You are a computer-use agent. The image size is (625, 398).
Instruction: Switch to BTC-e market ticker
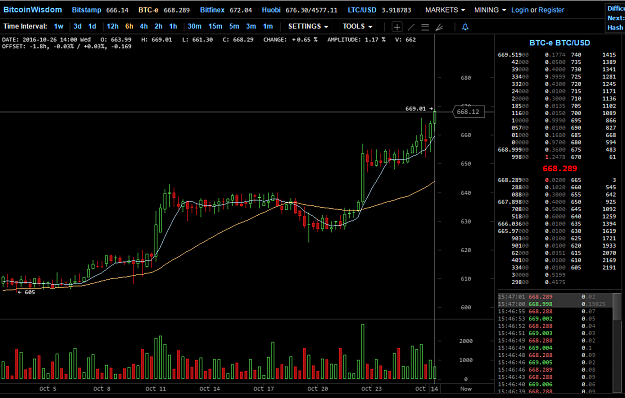pos(164,10)
